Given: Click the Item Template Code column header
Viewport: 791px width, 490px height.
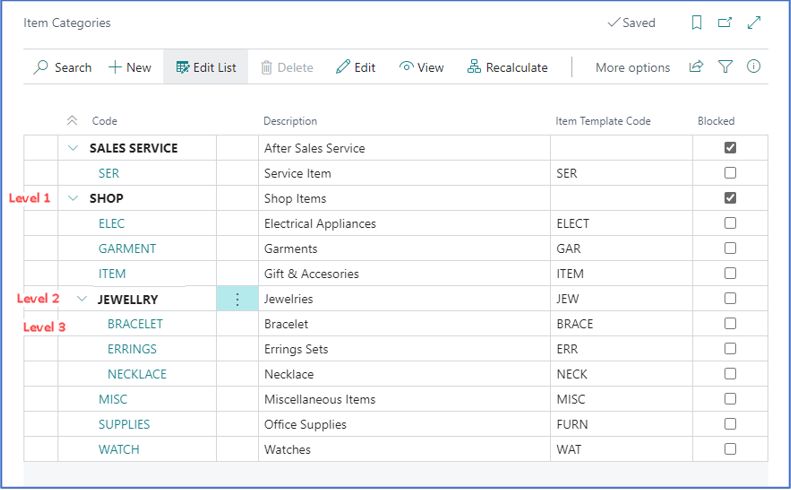Looking at the screenshot, I should point(603,121).
